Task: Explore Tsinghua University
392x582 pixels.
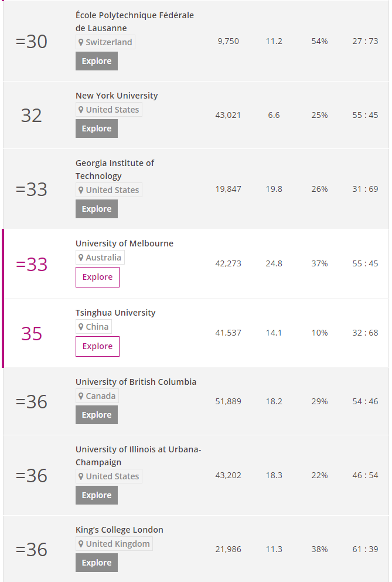Action: [x=97, y=347]
